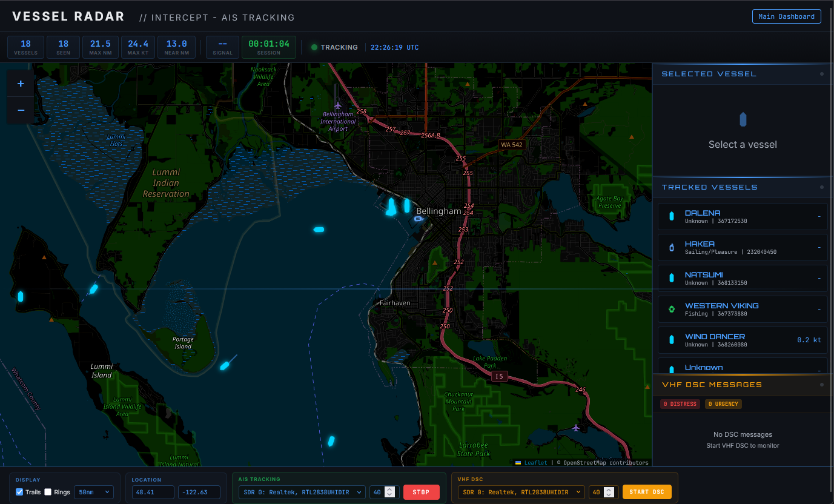This screenshot has width=834, height=504.
Task: Click the vessel icon in Selected Vessel panel
Action: pyautogui.click(x=742, y=119)
